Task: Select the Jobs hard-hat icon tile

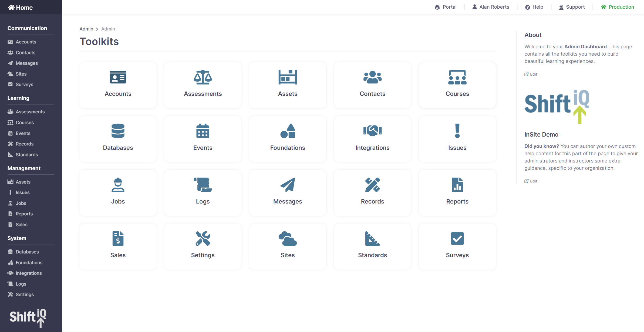Action: pyautogui.click(x=118, y=185)
